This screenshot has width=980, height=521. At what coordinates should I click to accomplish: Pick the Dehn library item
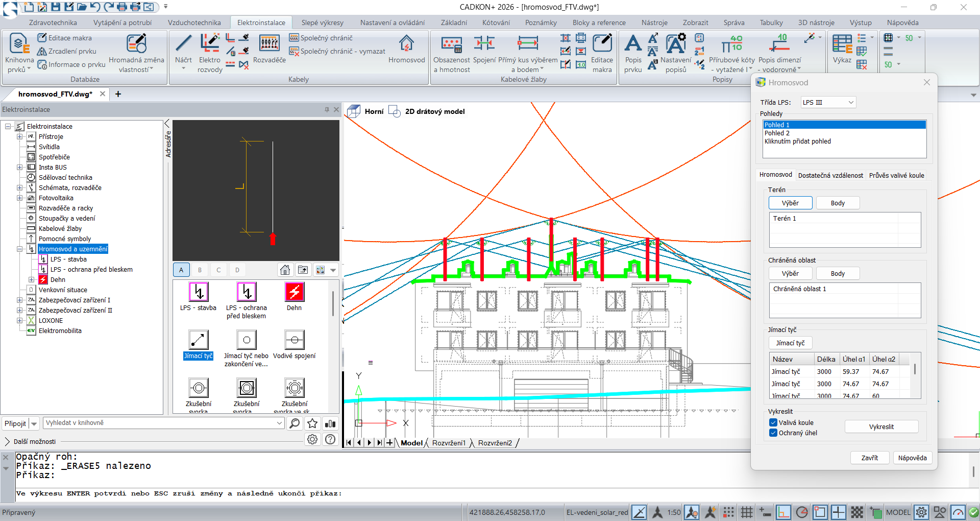point(294,293)
